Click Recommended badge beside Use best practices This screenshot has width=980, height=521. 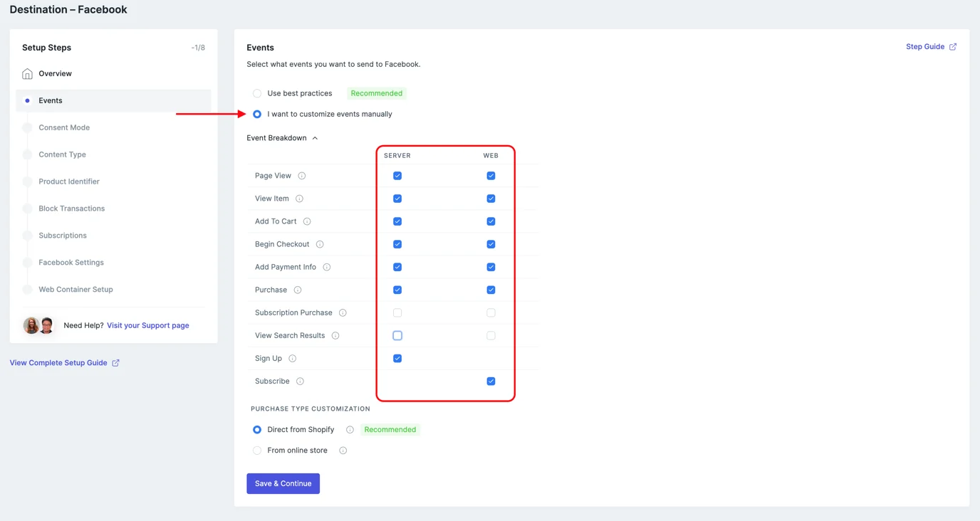coord(376,93)
